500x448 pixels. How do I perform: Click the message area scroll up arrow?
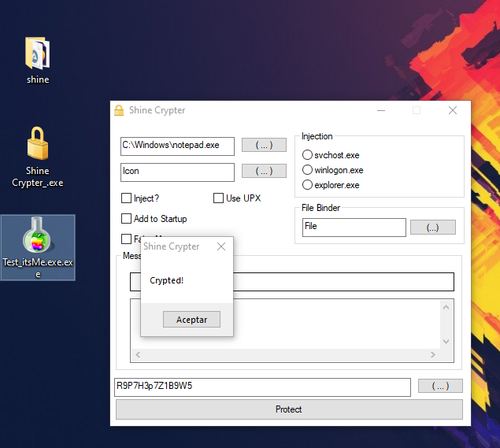point(446,307)
